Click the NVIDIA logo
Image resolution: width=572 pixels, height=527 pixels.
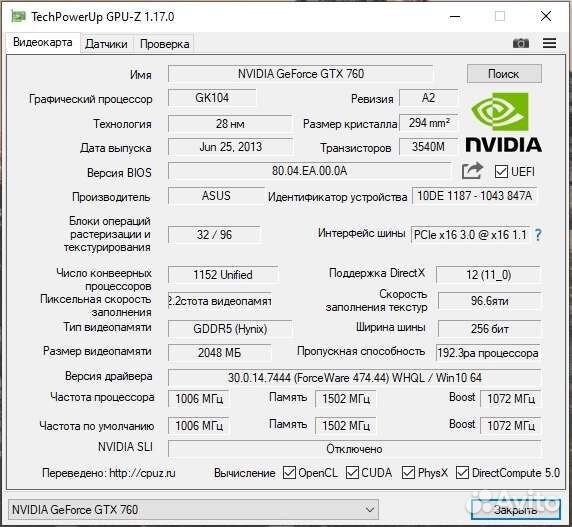pyautogui.click(x=503, y=122)
